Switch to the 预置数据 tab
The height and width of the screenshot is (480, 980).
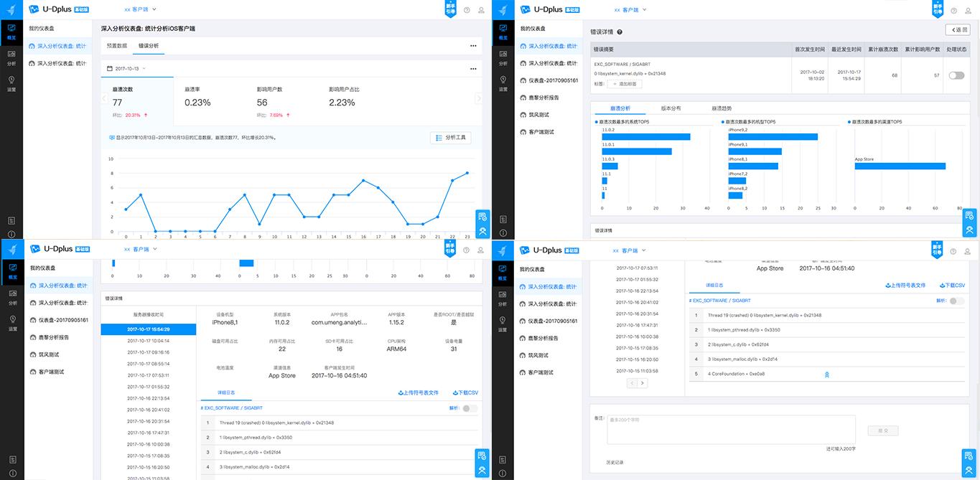117,45
